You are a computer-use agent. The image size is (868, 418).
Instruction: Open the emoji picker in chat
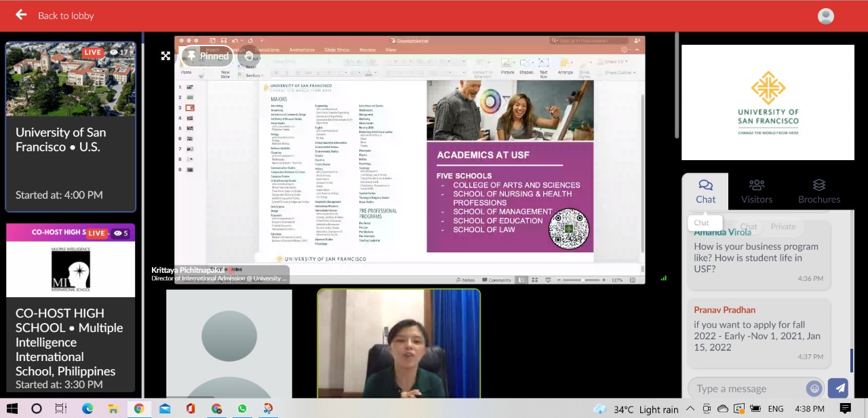pyautogui.click(x=814, y=388)
